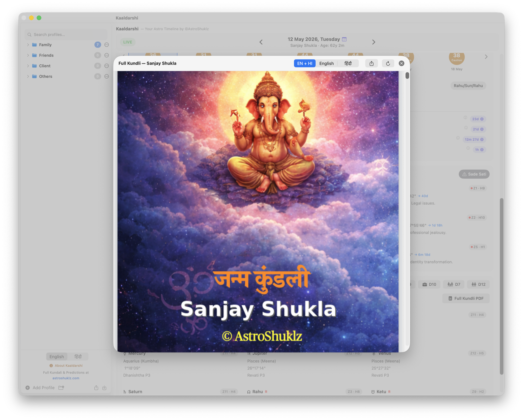Generate the Full Kundli PDF
523x420 pixels.
[466, 298]
